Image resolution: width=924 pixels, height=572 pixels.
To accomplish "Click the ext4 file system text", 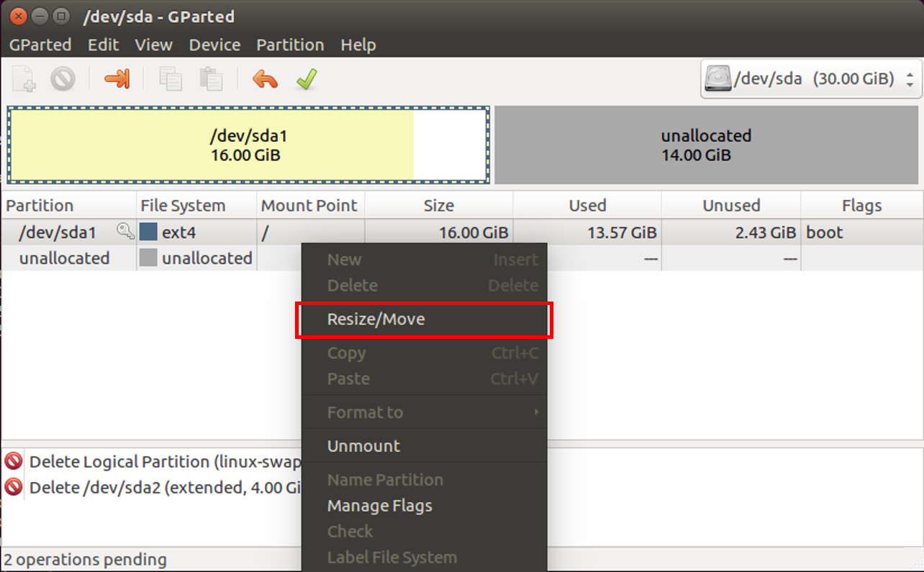I will pos(178,232).
